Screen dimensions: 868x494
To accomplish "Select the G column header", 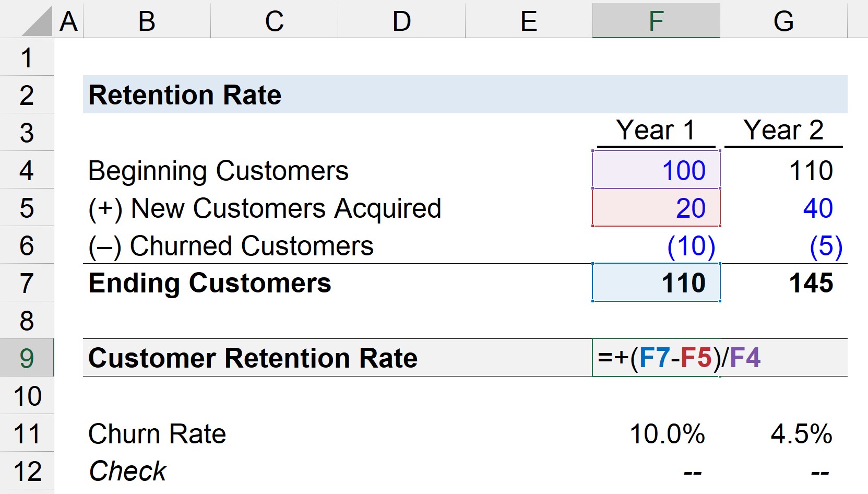I will tap(784, 21).
